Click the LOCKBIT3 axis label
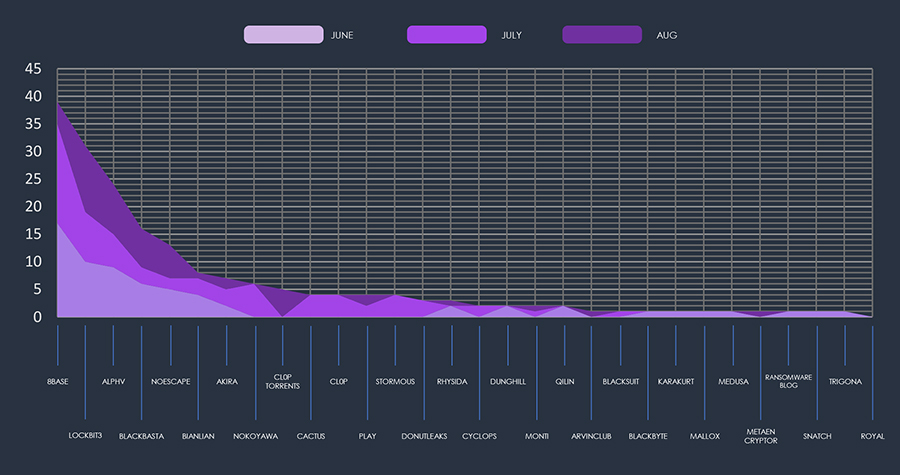900x475 pixels. (85, 435)
